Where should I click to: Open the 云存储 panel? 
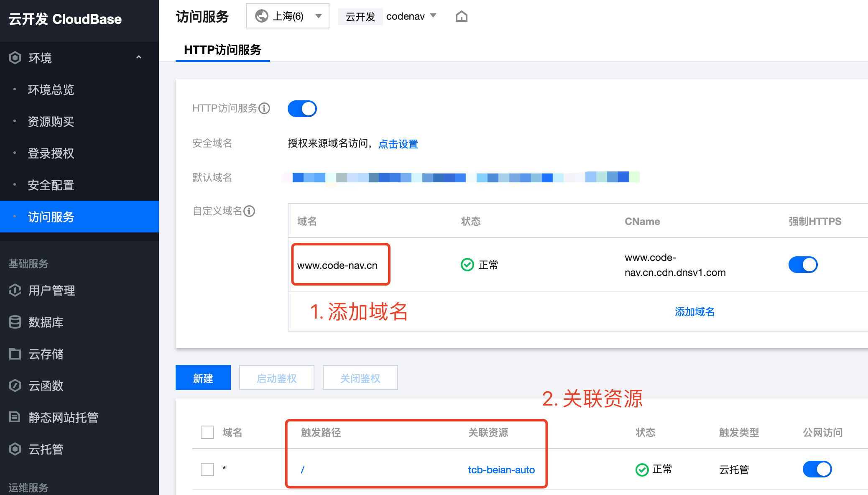(45, 354)
